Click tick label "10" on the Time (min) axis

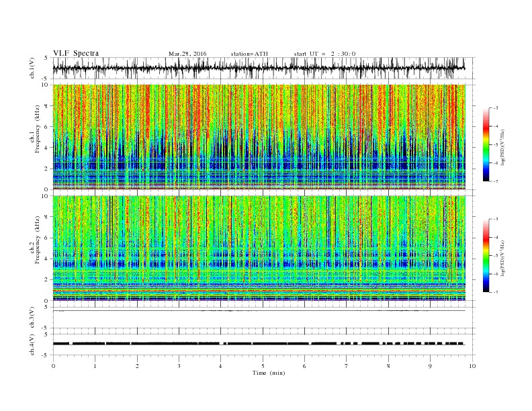click(x=472, y=366)
